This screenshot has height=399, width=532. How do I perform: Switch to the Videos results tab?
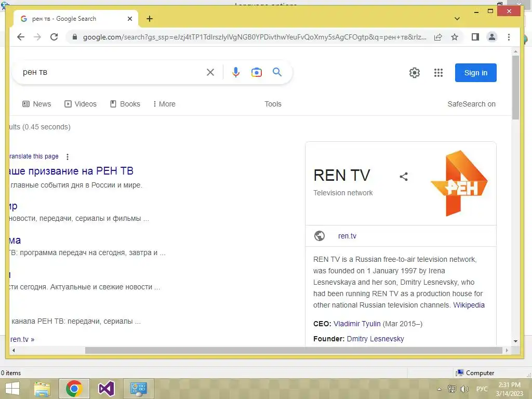point(81,104)
